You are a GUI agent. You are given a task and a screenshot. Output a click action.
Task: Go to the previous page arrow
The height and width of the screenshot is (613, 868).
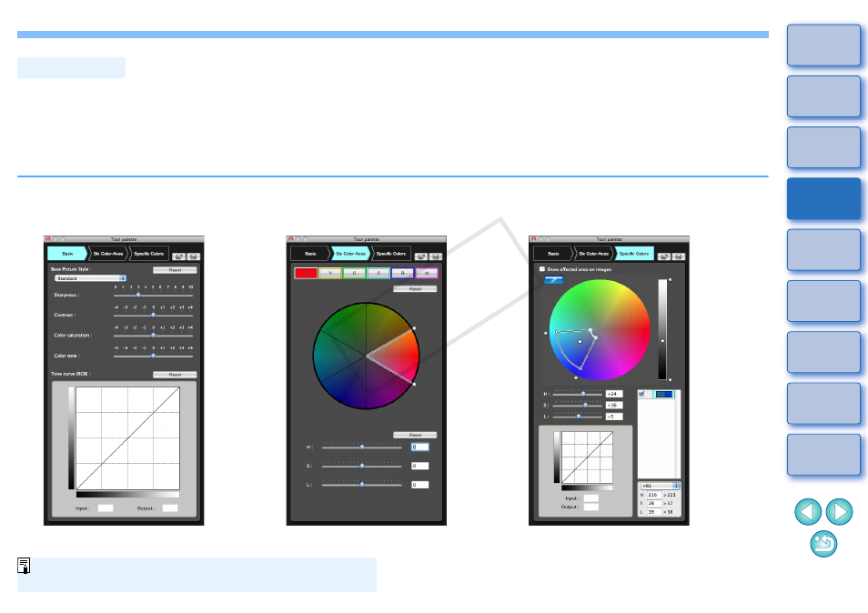tap(808, 512)
